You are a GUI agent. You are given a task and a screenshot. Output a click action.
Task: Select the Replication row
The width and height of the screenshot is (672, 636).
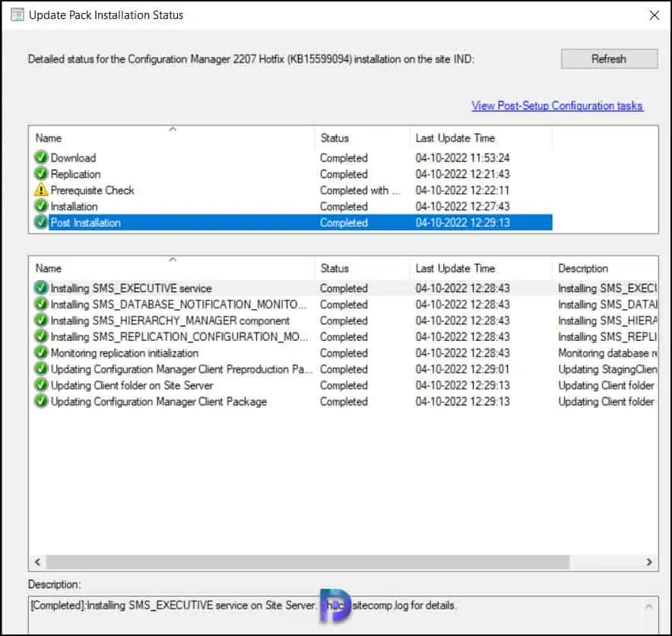point(293,173)
